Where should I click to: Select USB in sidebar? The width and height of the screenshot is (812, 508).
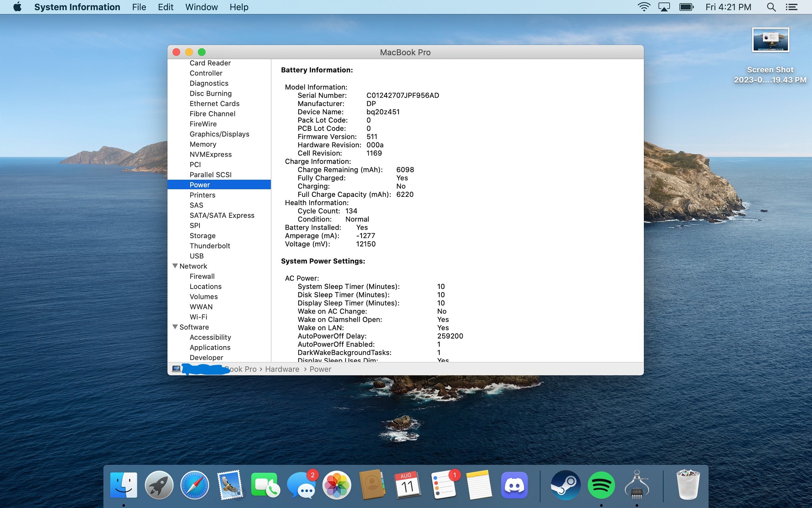click(197, 256)
